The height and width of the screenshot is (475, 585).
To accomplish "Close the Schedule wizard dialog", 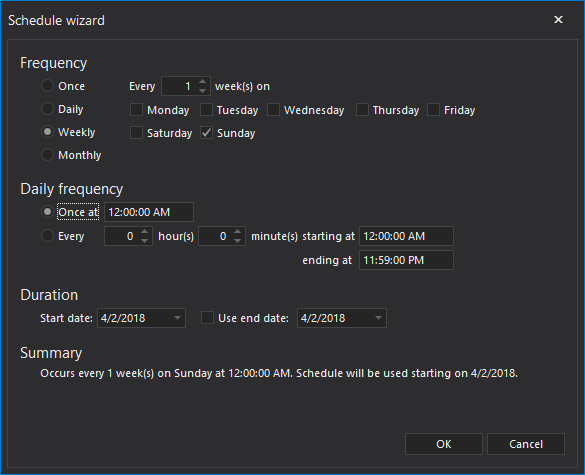I will point(558,19).
